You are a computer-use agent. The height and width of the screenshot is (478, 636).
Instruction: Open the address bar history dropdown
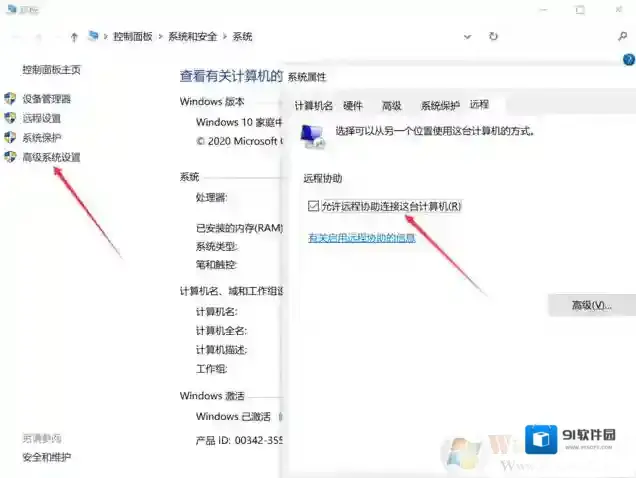[467, 36]
